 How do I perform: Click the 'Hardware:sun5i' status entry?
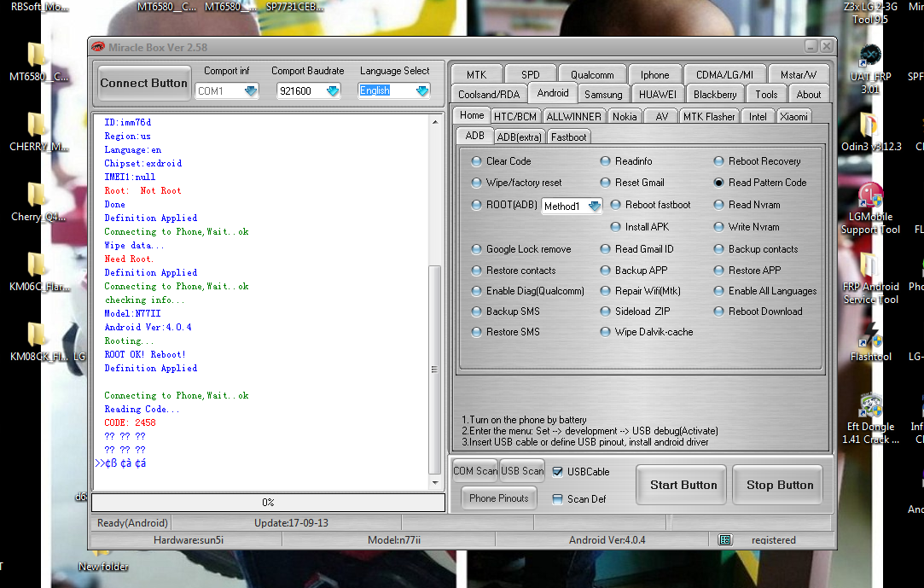pos(189,539)
